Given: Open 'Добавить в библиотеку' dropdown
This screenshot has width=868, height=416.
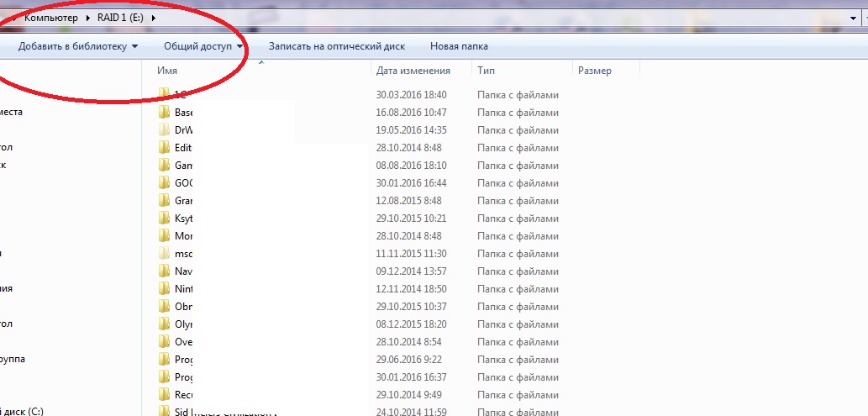Looking at the screenshot, I should [x=78, y=46].
